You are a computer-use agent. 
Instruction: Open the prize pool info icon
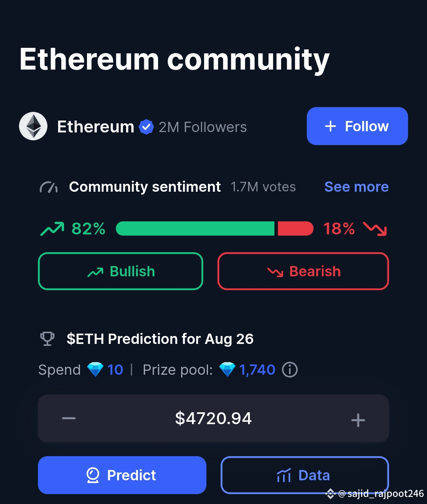(x=290, y=370)
